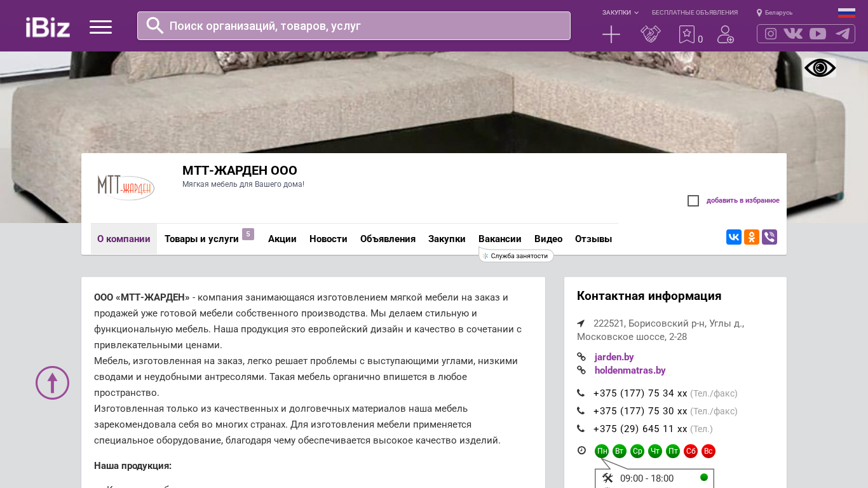Click the 'Контактная информация' heading
868x488 pixels.
[649, 296]
